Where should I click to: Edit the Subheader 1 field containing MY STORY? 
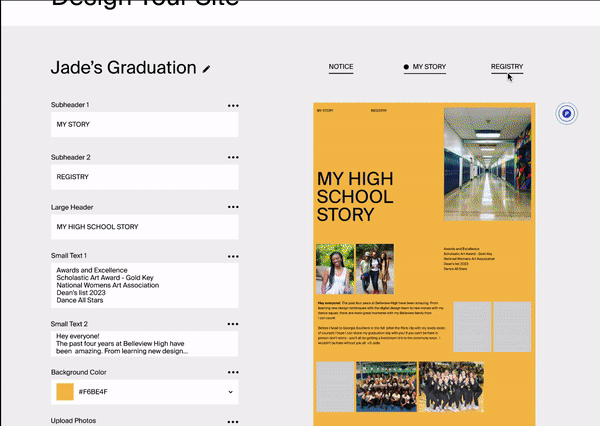(x=145, y=124)
